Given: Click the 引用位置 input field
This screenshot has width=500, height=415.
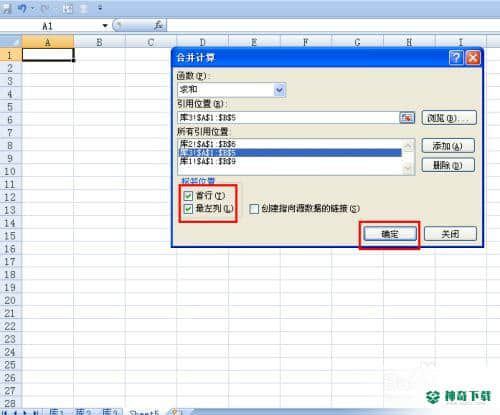Looking at the screenshot, I should click(x=289, y=118).
